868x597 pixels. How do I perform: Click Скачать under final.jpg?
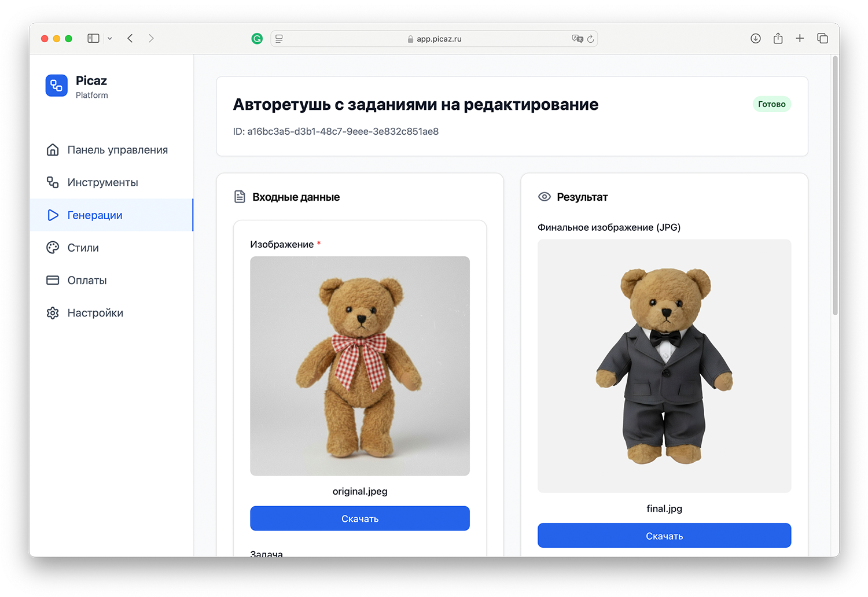[x=664, y=535]
